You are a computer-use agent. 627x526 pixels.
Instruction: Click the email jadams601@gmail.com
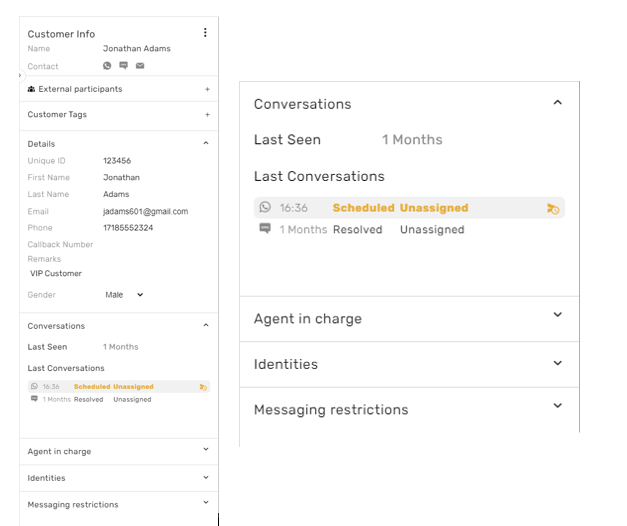point(146,211)
